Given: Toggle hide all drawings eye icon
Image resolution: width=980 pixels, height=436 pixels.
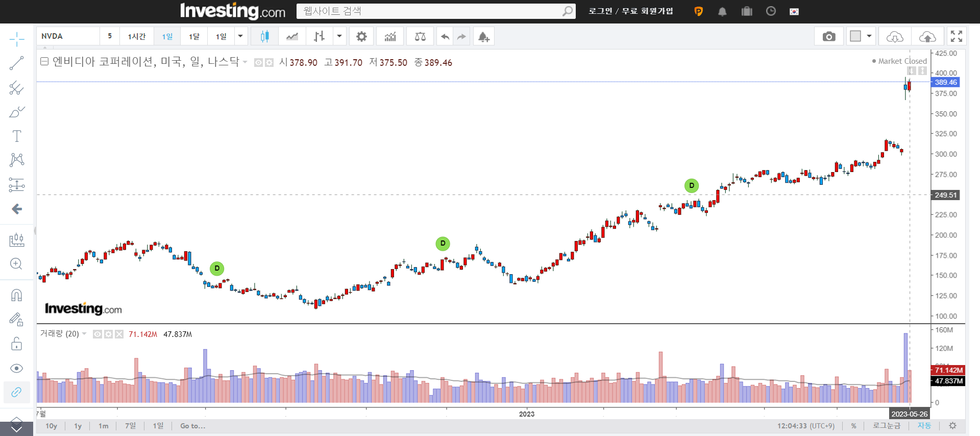Looking at the screenshot, I should click(x=16, y=368).
